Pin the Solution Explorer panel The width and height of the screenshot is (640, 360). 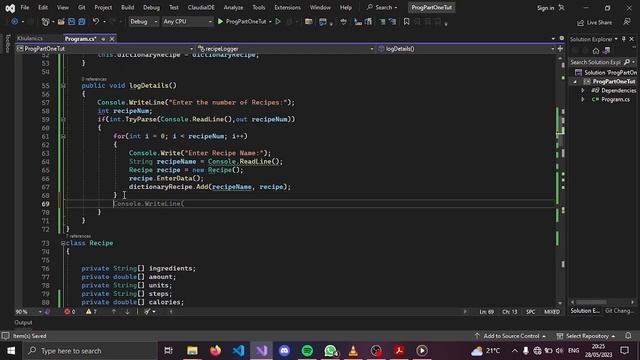pos(624,39)
